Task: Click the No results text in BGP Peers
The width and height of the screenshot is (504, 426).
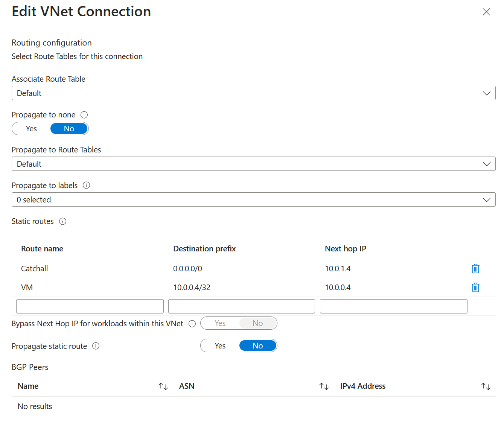Action: pyautogui.click(x=35, y=406)
